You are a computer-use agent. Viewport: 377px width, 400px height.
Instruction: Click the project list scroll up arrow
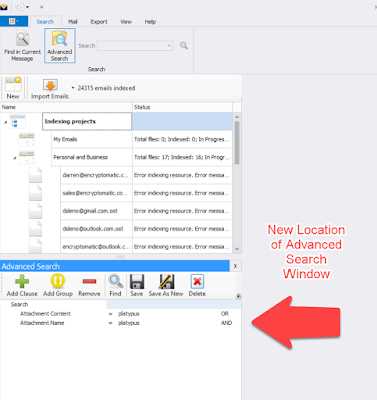237,117
